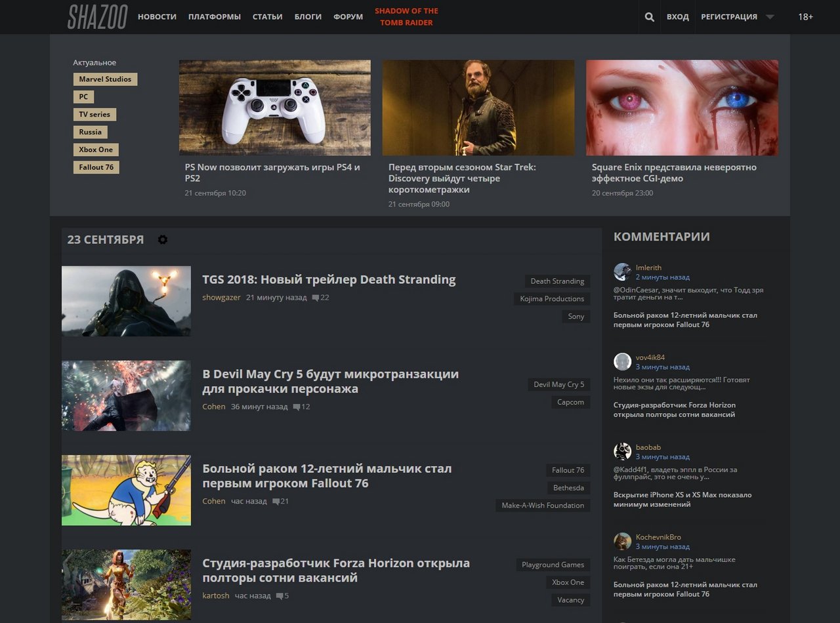This screenshot has width=840, height=623.
Task: Open commenter lmlerith's username link
Action: tap(648, 268)
